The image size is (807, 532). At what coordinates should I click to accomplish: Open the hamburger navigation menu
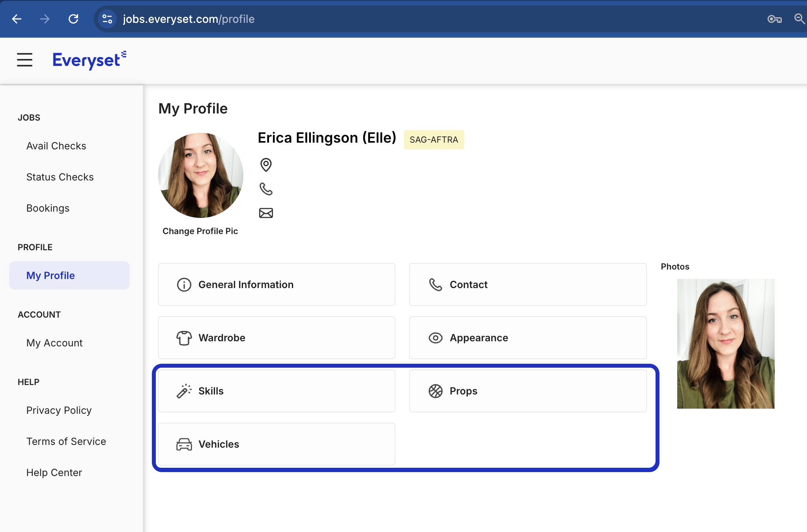tap(24, 60)
